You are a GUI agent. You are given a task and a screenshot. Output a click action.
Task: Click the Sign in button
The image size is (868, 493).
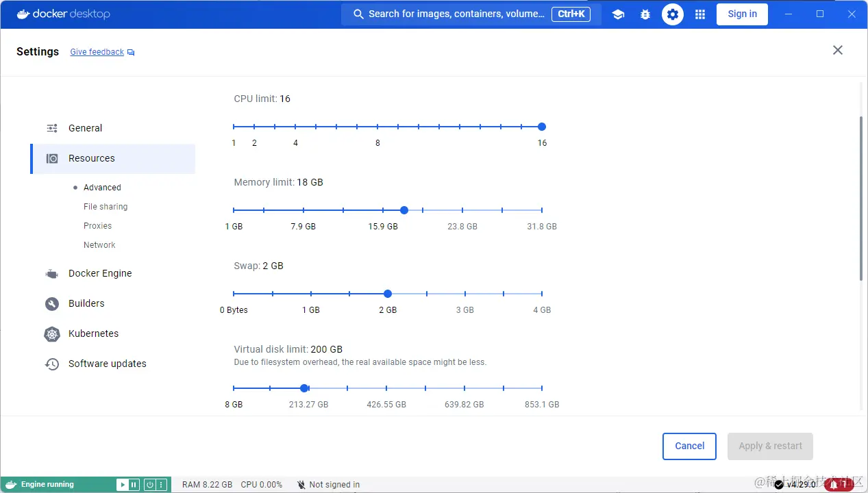click(x=743, y=14)
